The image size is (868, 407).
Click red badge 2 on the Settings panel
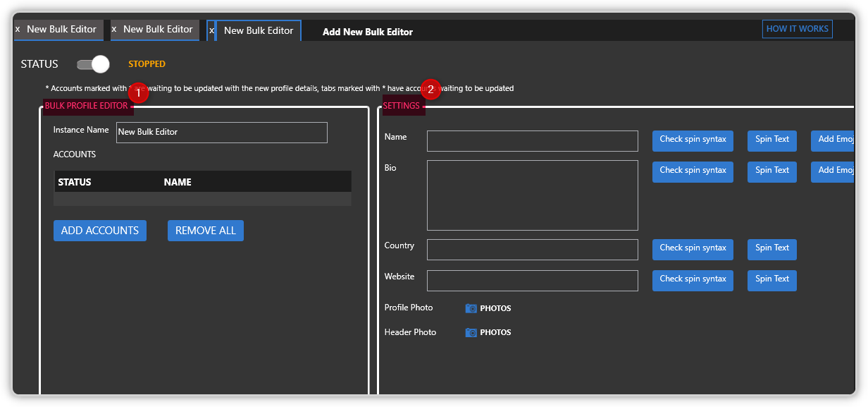(x=430, y=90)
